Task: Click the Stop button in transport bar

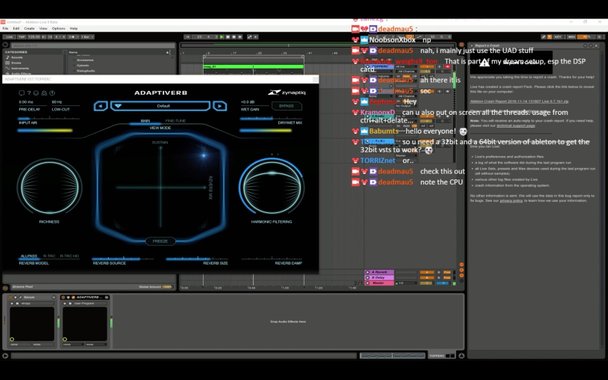Action: pos(228,37)
